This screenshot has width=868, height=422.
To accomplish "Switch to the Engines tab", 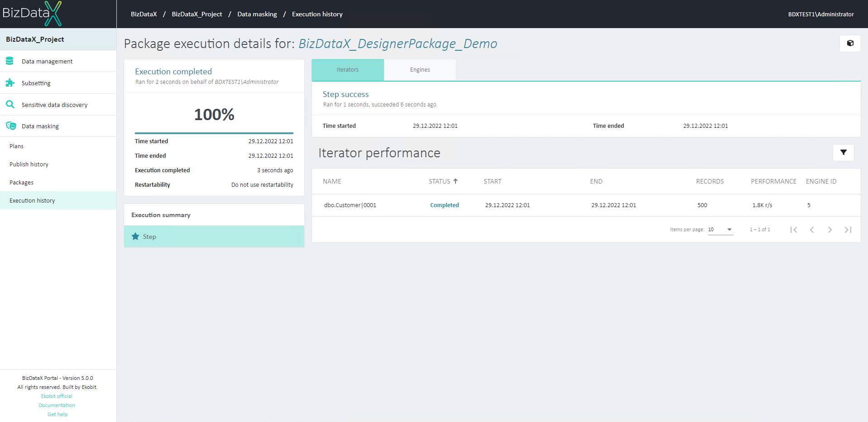I will (420, 70).
